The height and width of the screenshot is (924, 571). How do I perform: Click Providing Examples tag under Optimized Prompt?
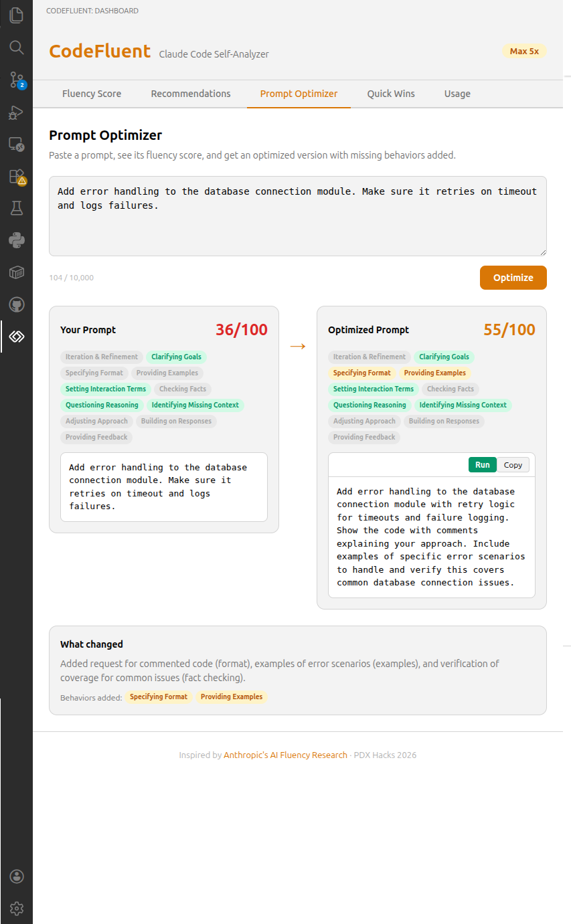pyautogui.click(x=435, y=373)
